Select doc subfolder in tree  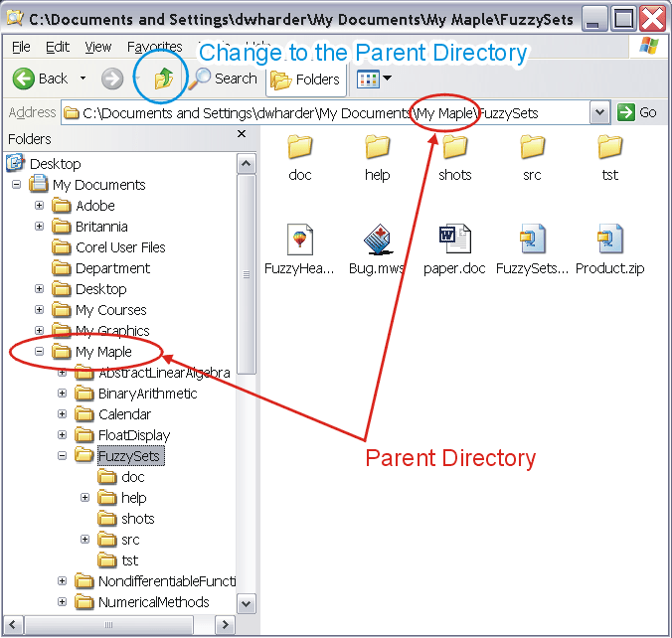click(x=121, y=477)
